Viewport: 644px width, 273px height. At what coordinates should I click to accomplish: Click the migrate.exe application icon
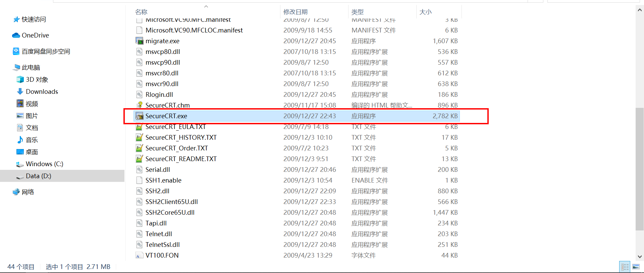139,41
